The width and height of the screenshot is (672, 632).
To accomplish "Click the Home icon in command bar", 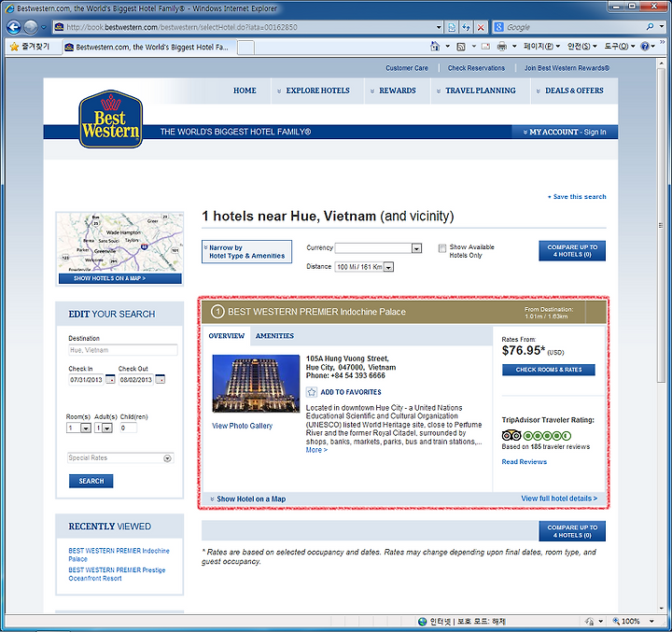I will [435, 47].
